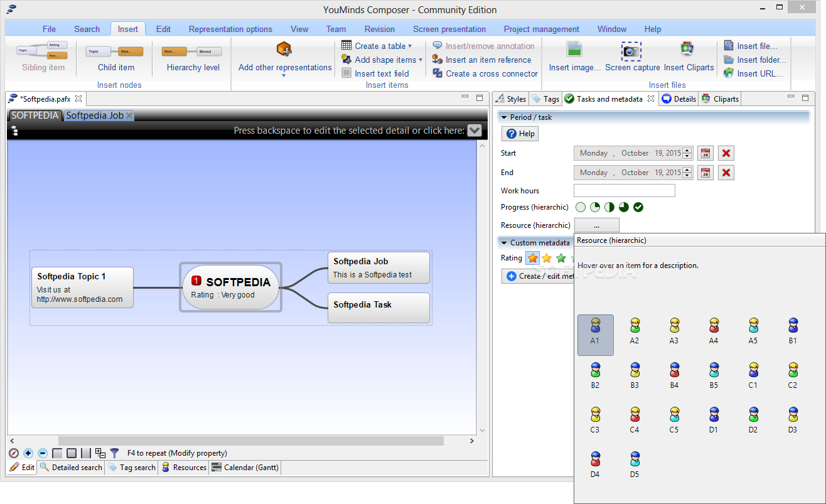Open detail editor dropdown arrow button

(475, 131)
